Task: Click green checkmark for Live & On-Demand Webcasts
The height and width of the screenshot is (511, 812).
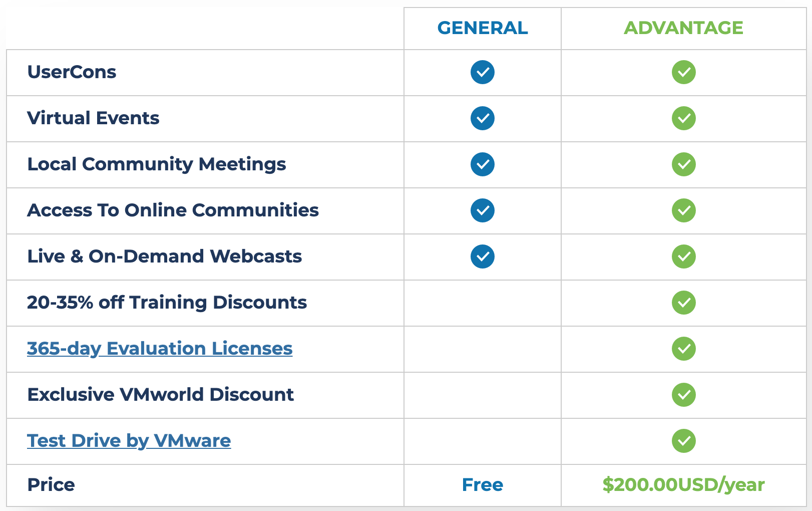Action: tap(684, 257)
